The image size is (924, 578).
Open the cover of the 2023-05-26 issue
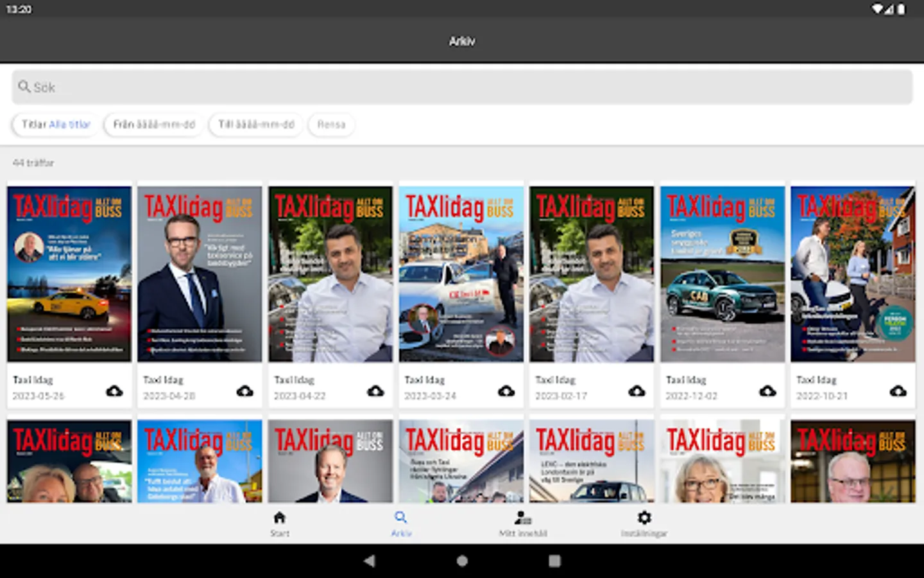click(x=69, y=274)
